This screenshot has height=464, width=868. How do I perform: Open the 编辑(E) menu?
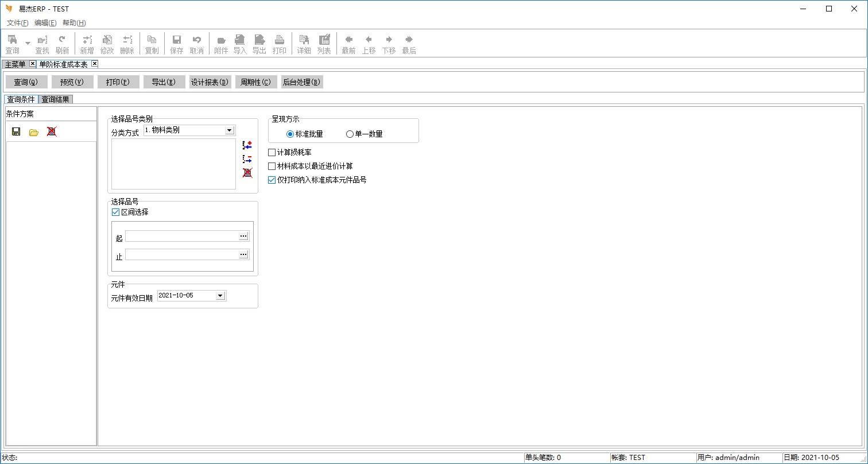45,23
